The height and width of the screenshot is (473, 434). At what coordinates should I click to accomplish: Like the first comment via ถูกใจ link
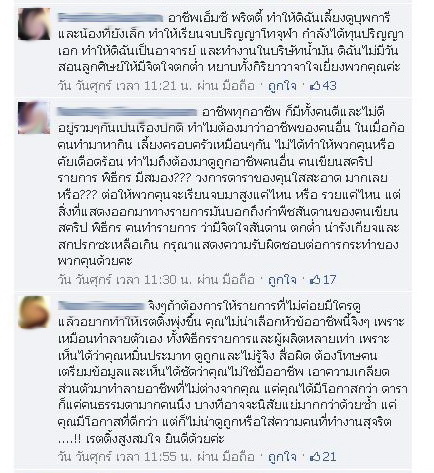282,86
